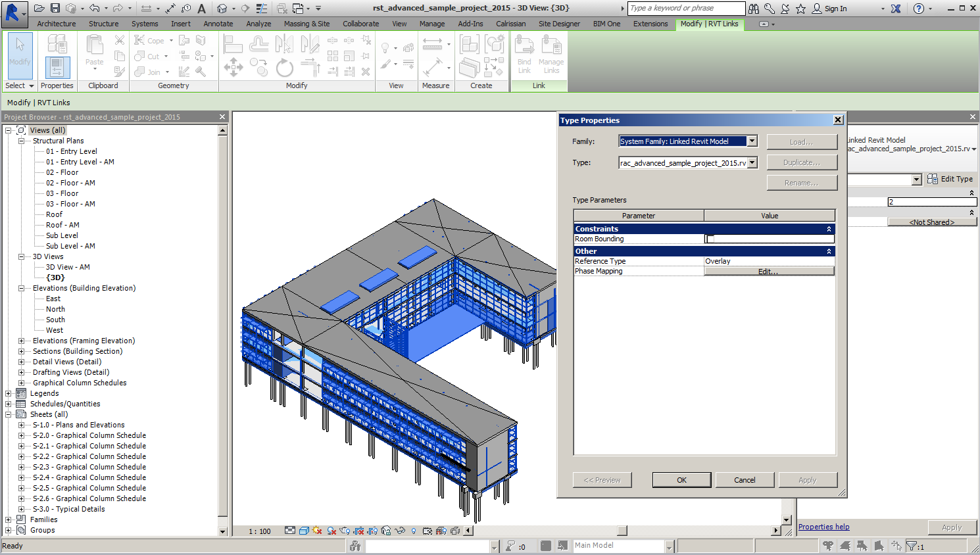Collapse the Constraints parameter group

tap(829, 229)
